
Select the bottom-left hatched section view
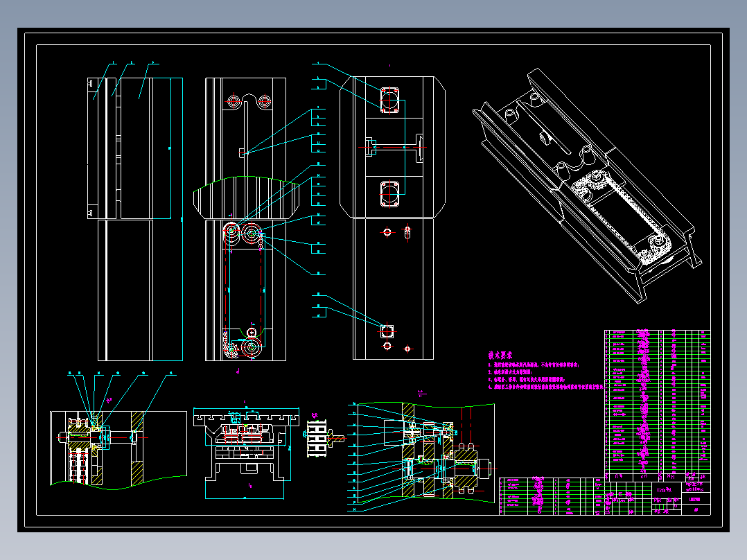118,448
